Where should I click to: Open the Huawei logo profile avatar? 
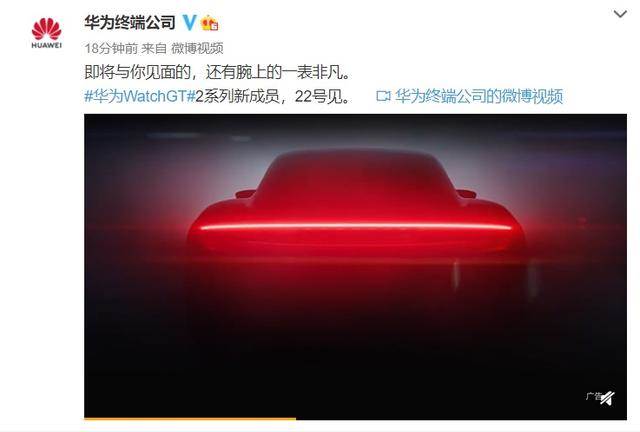[47, 33]
